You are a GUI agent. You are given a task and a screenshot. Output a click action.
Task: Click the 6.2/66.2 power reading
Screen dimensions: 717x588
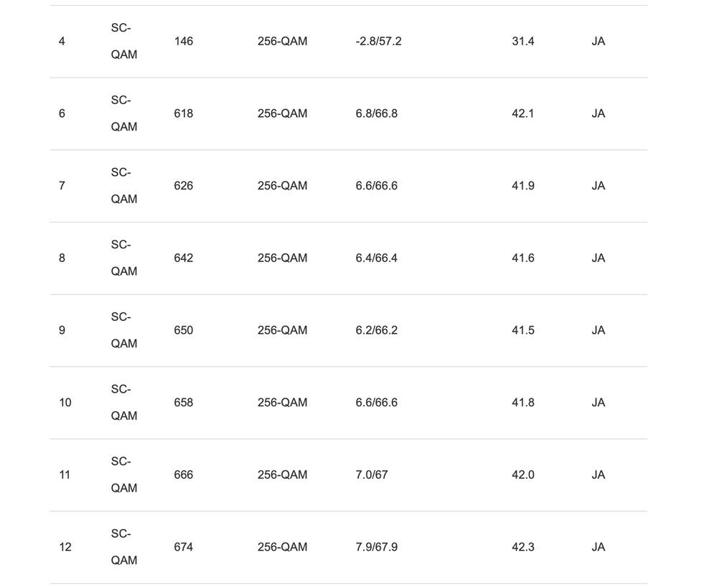click(x=376, y=330)
